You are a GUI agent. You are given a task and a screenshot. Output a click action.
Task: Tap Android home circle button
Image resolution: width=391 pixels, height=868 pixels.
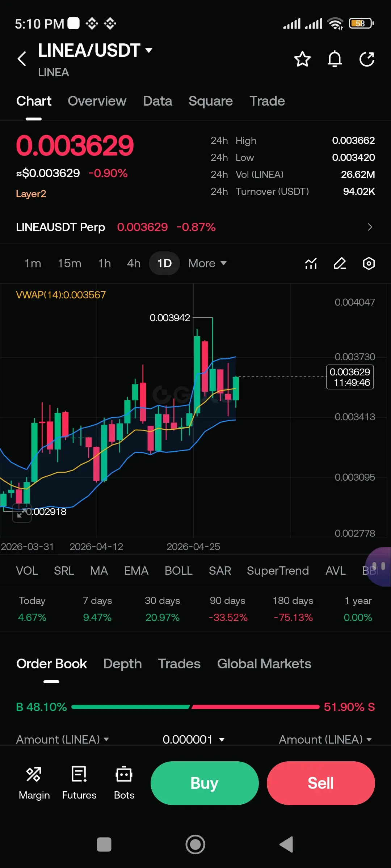(x=195, y=844)
